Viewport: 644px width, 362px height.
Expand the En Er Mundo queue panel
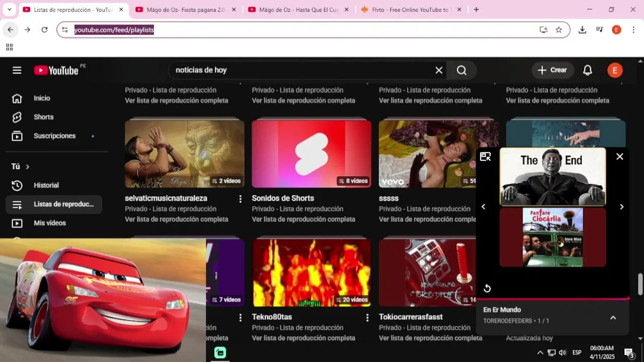[613, 318]
